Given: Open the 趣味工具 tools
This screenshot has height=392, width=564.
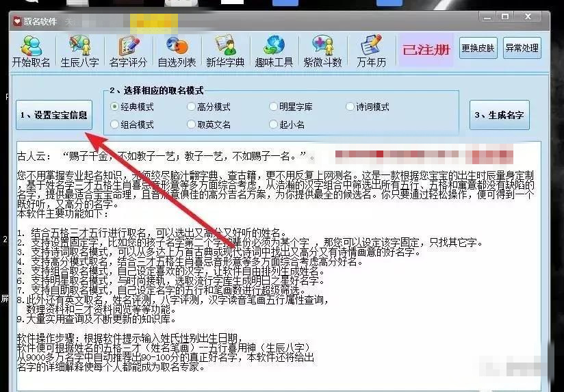Looking at the screenshot, I should [274, 51].
